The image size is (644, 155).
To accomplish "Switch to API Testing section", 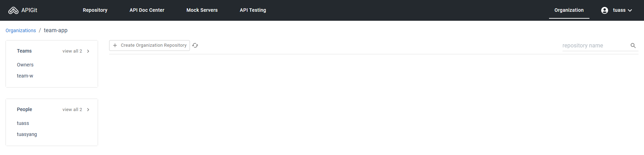I will [253, 10].
